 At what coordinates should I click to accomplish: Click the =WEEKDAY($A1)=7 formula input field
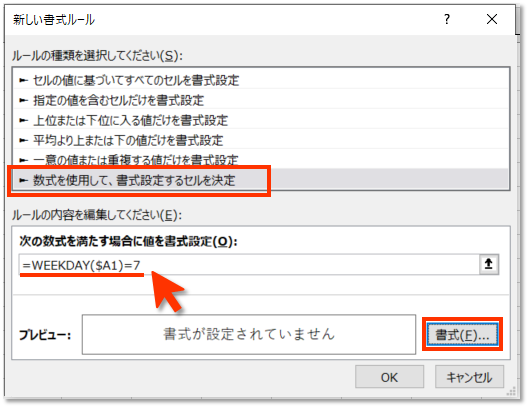(249, 265)
